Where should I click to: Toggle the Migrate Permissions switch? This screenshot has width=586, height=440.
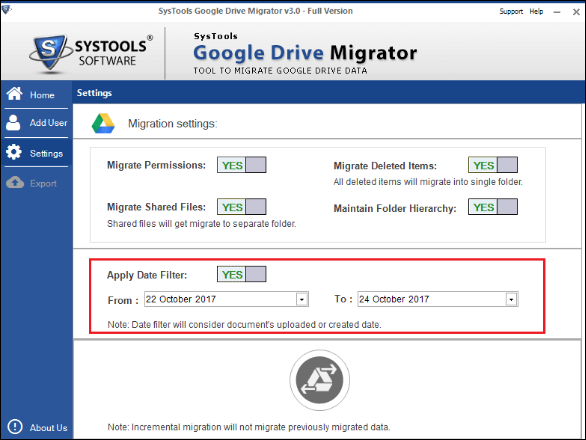coord(242,165)
